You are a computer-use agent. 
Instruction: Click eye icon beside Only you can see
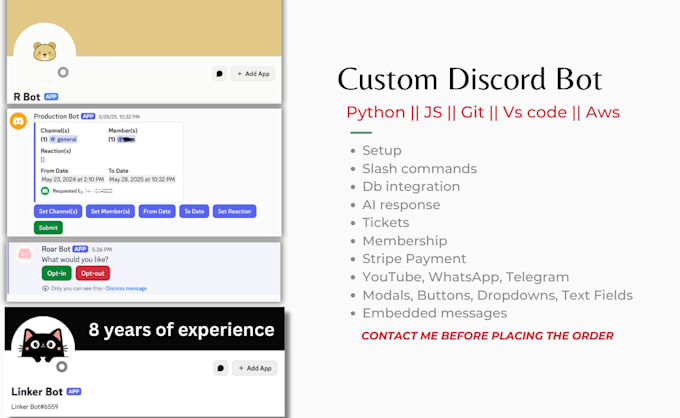click(x=45, y=288)
